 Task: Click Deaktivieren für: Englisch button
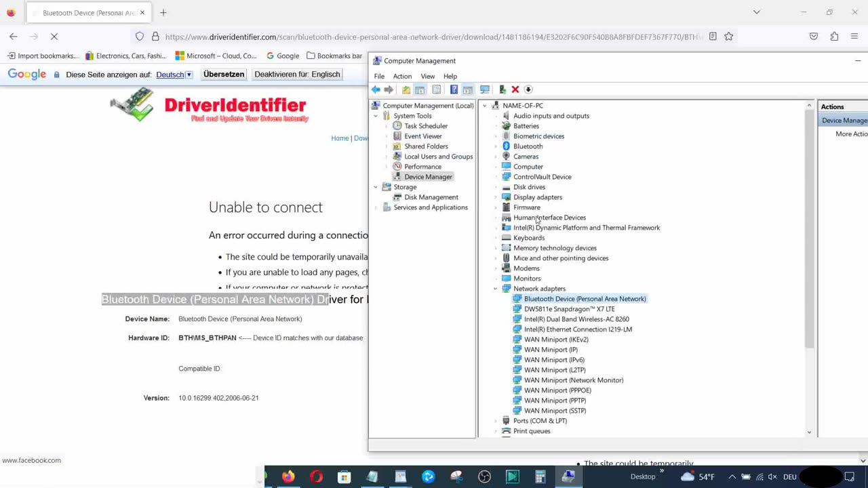[x=297, y=75]
